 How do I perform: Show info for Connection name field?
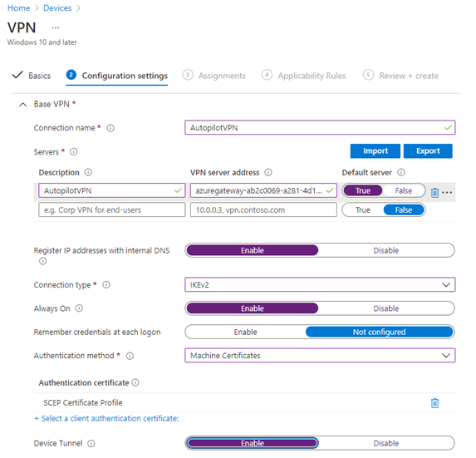[x=110, y=128]
